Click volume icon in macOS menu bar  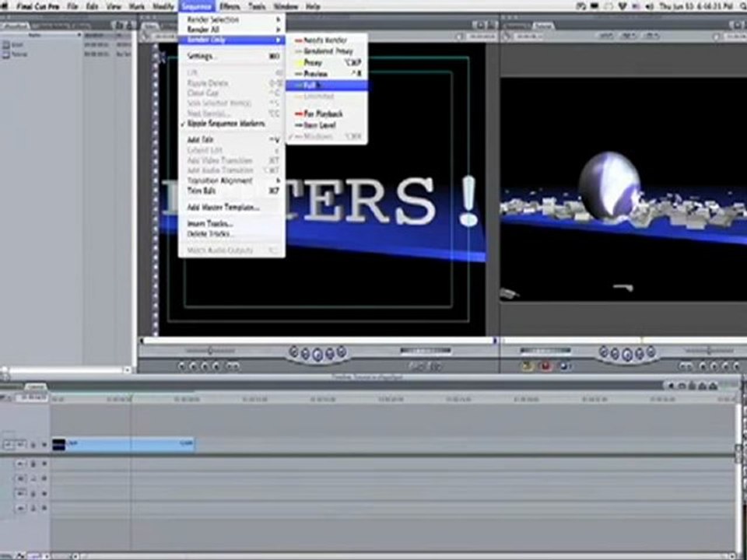(649, 6)
